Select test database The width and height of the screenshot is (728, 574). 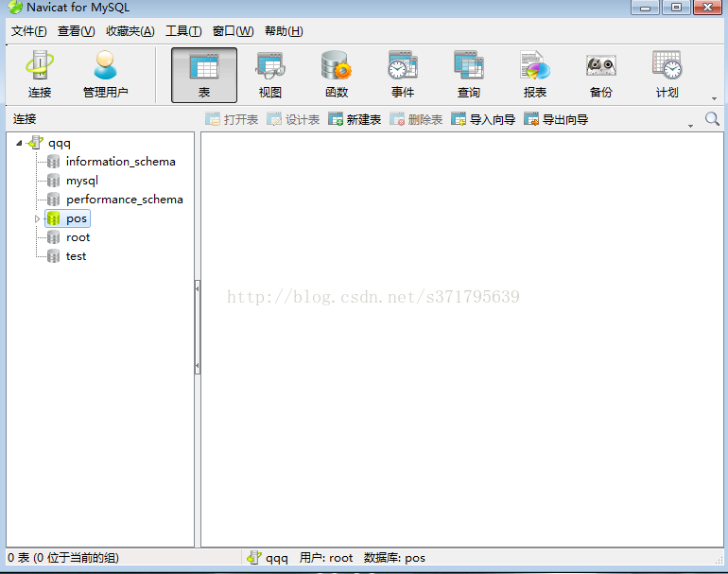[x=77, y=256]
